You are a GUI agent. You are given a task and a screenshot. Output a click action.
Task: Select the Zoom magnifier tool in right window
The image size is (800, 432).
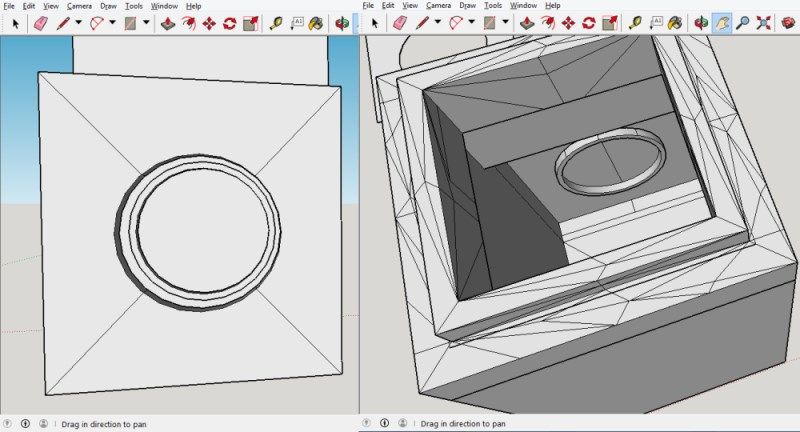[x=743, y=23]
